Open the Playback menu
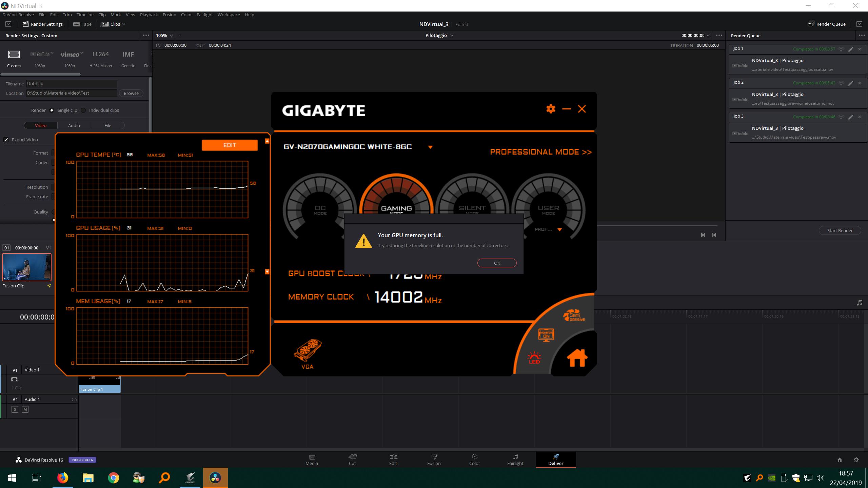868x488 pixels. point(149,15)
